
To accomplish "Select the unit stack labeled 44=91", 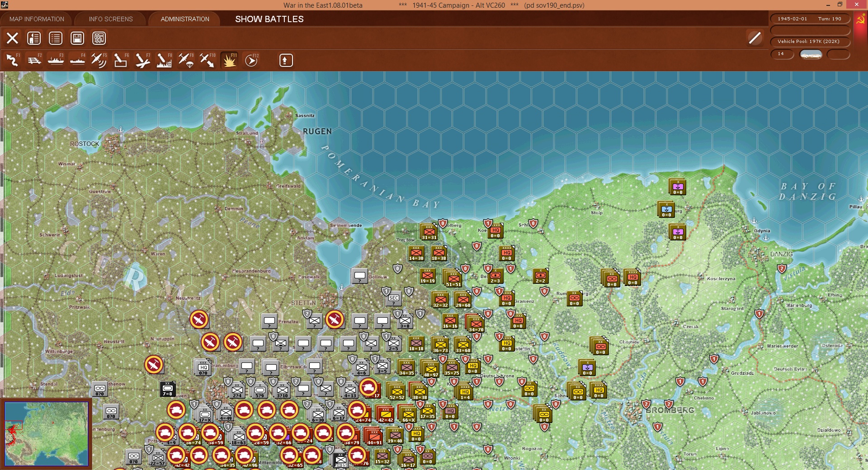I will (374, 436).
